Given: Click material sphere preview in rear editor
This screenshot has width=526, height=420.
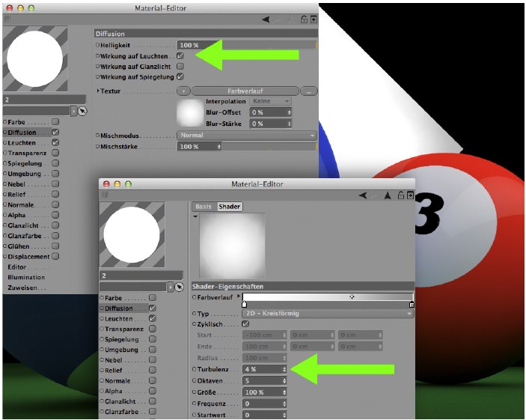Looking at the screenshot, I should (35, 59).
